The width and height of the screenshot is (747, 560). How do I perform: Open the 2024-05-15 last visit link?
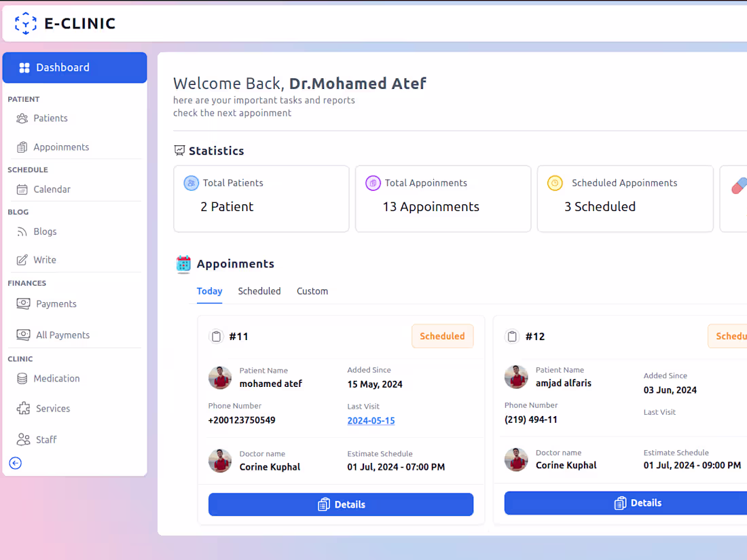pos(371,420)
